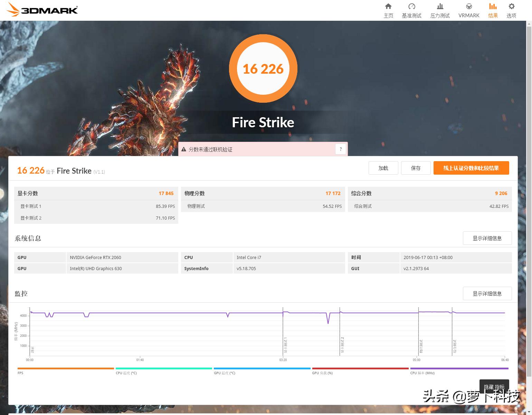Click the large 16 226 score circle
This screenshot has width=532, height=415.
(x=263, y=68)
